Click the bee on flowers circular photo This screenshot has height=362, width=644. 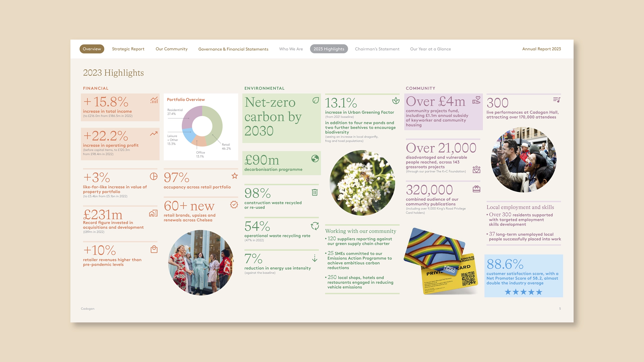pyautogui.click(x=362, y=183)
